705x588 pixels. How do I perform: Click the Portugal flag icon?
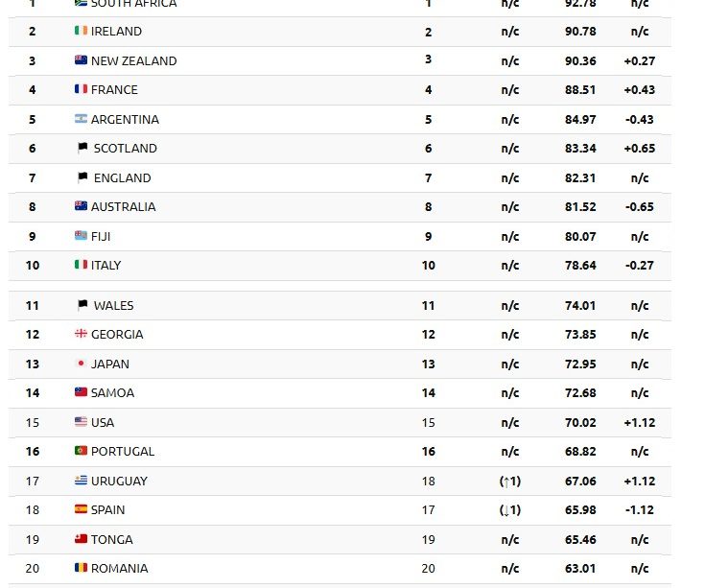[81, 450]
